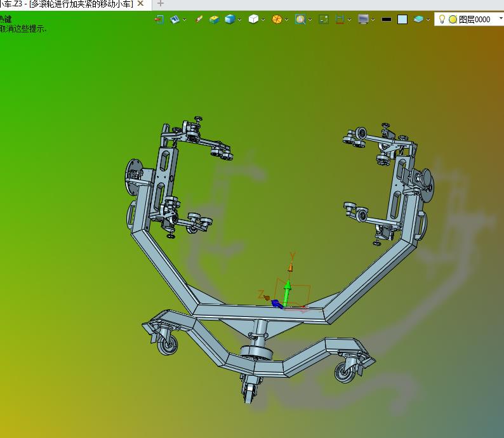Click the light blue face color swatch
The width and height of the screenshot is (504, 438).
tap(402, 20)
